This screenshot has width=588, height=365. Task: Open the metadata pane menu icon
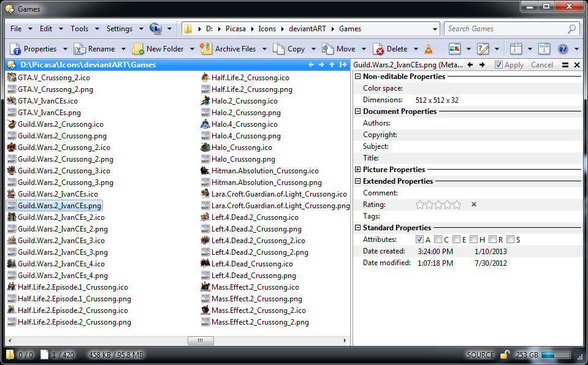[565, 65]
